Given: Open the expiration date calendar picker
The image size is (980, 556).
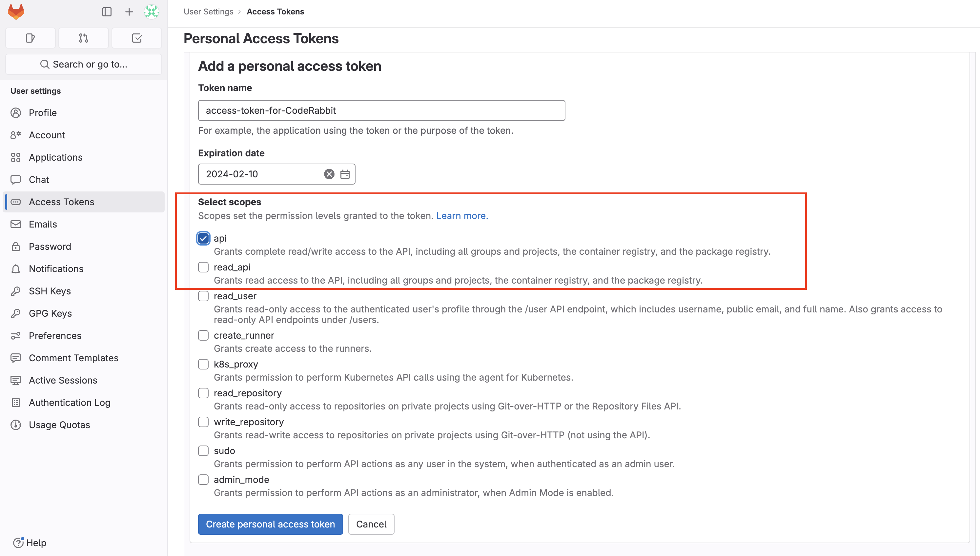Looking at the screenshot, I should pos(345,174).
